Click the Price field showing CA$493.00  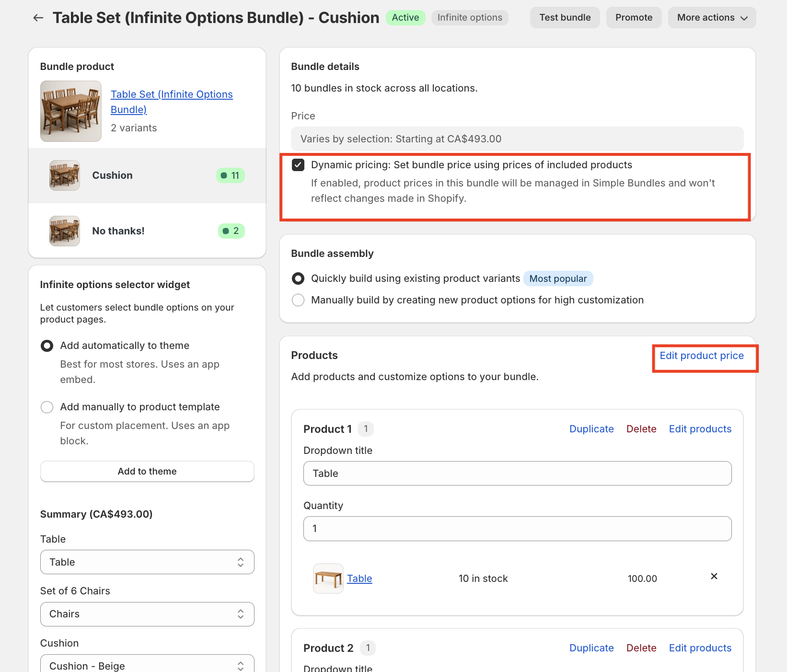517,139
